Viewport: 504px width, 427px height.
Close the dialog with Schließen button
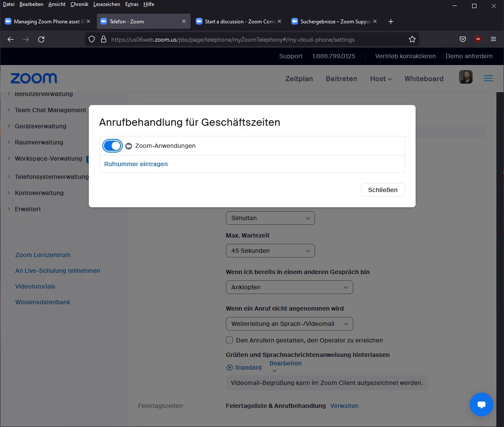(383, 190)
